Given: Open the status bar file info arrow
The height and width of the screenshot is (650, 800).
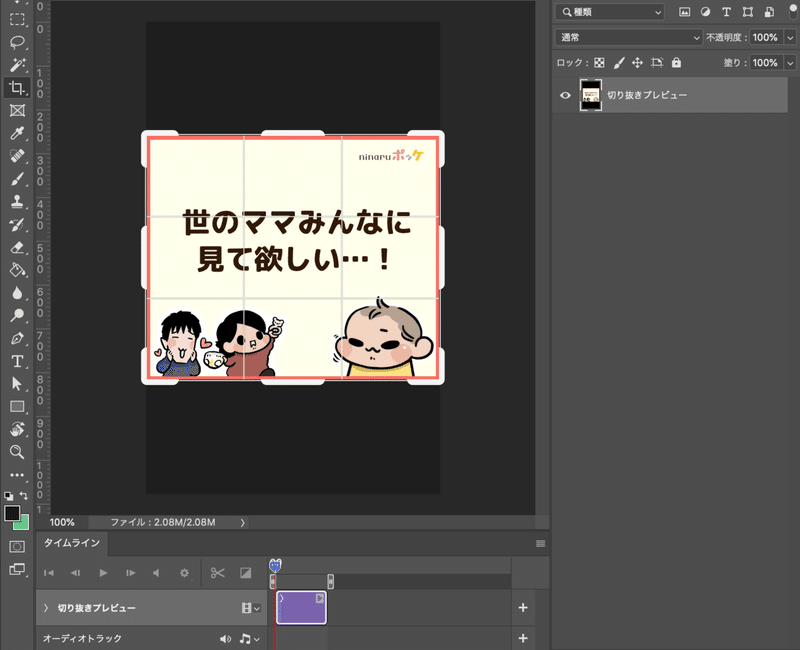Looking at the screenshot, I should pyautogui.click(x=242, y=522).
